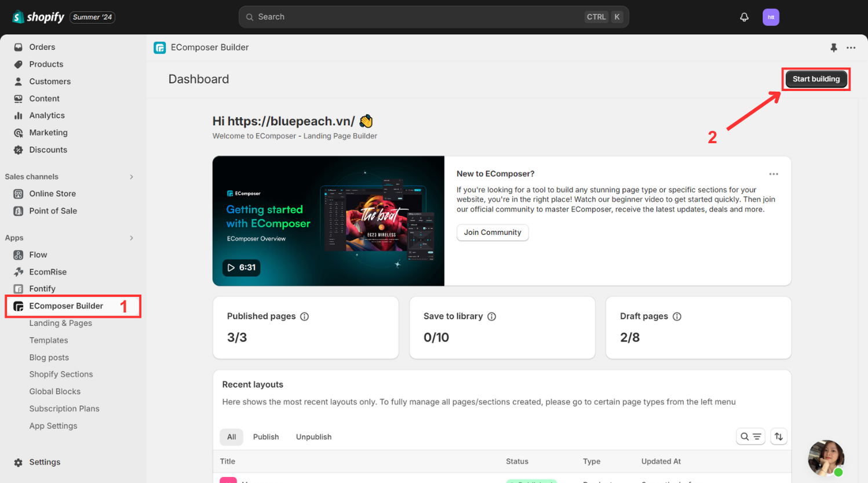This screenshot has width=868, height=483.
Task: Expand the Sales channels section
Action: [x=132, y=177]
